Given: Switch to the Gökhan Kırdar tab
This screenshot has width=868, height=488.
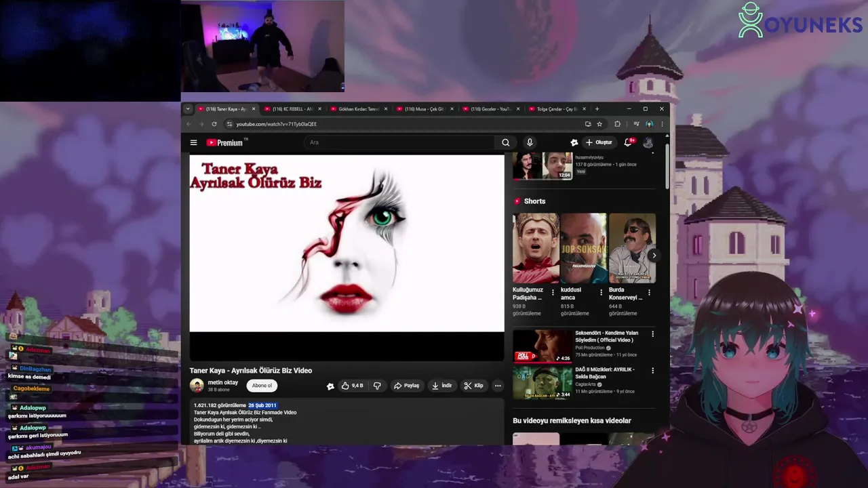Looking at the screenshot, I should coord(357,109).
